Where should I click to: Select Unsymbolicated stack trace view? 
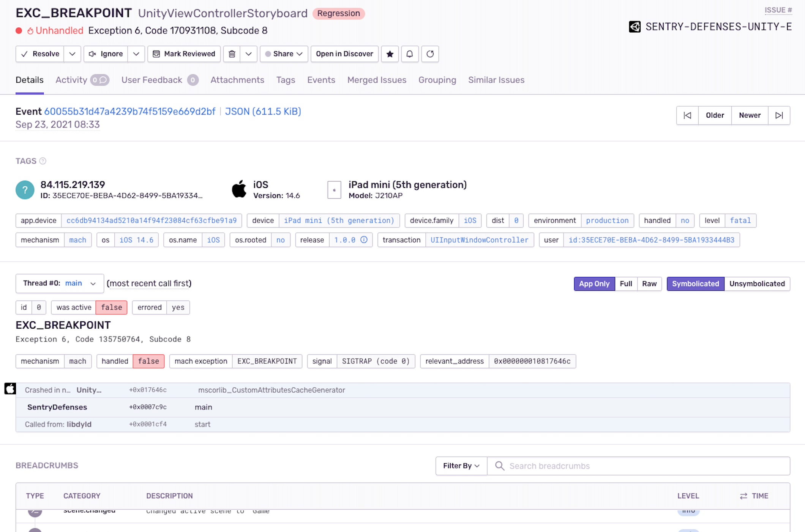coord(757,284)
